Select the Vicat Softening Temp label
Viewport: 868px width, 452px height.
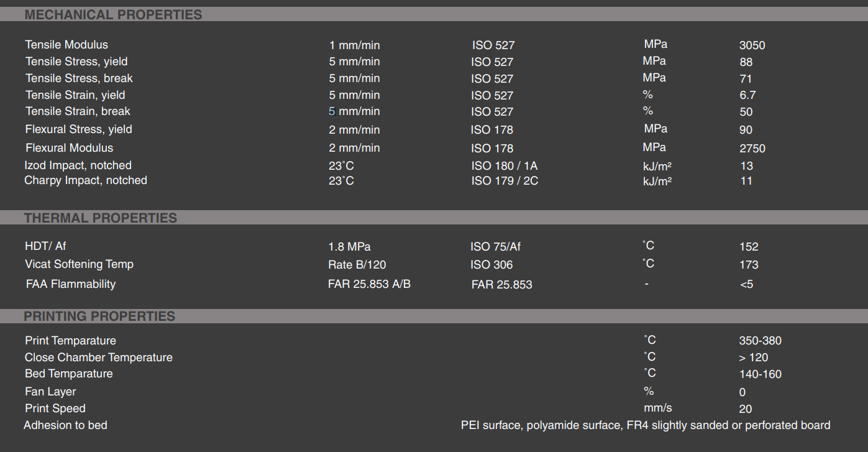(x=79, y=264)
